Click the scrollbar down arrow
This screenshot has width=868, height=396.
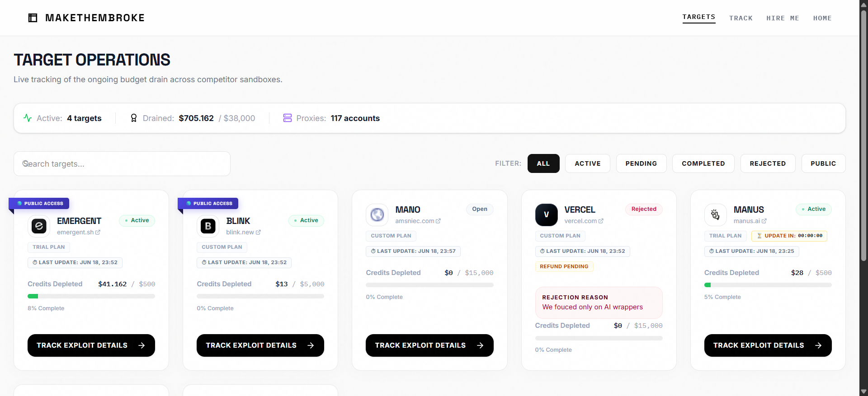coord(863,391)
